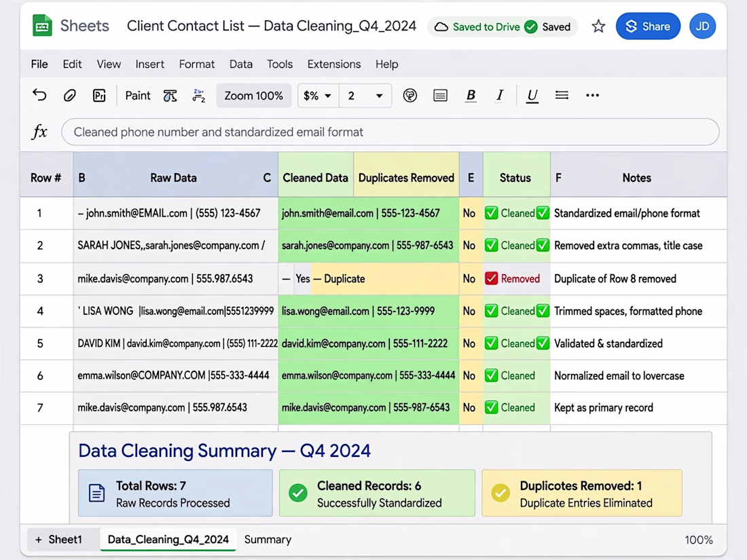747x560 pixels.
Task: Click the JD account avatar
Action: click(x=702, y=26)
